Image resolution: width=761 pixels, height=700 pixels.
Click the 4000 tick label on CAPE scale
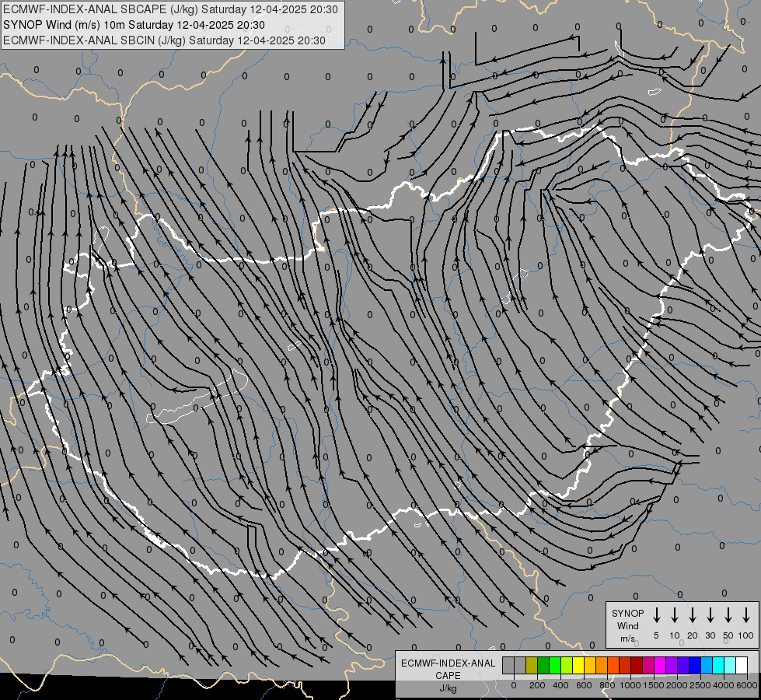point(724,685)
